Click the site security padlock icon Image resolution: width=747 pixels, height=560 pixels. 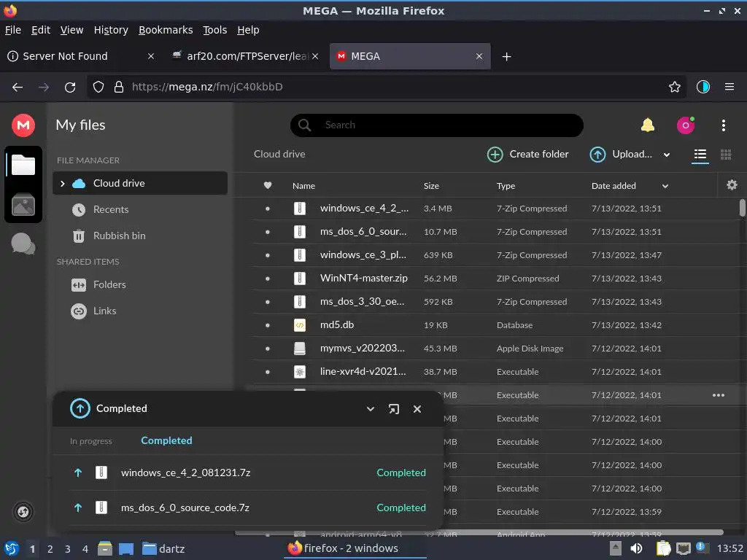click(119, 87)
